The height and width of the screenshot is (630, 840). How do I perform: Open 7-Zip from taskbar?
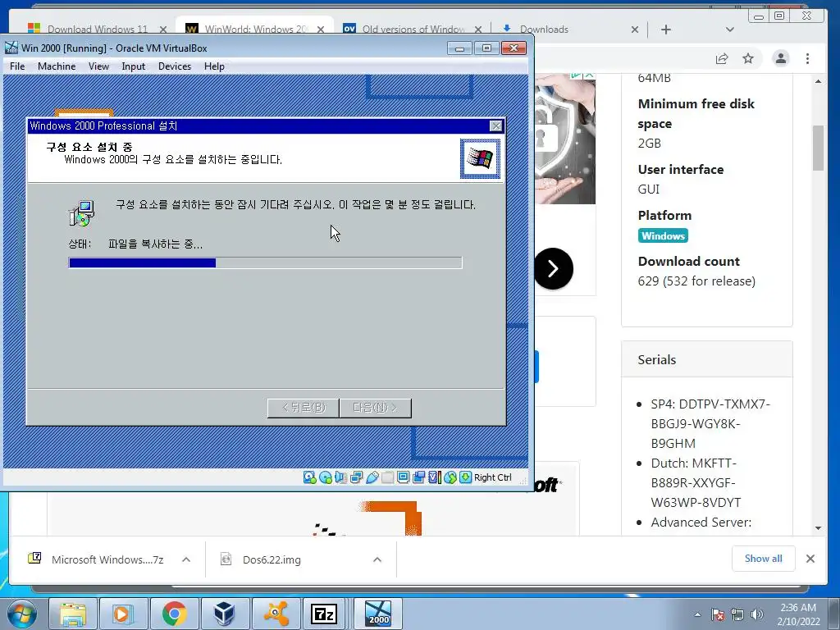325,614
